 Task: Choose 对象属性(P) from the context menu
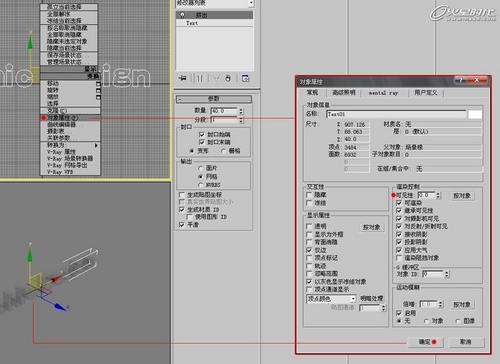[70, 118]
